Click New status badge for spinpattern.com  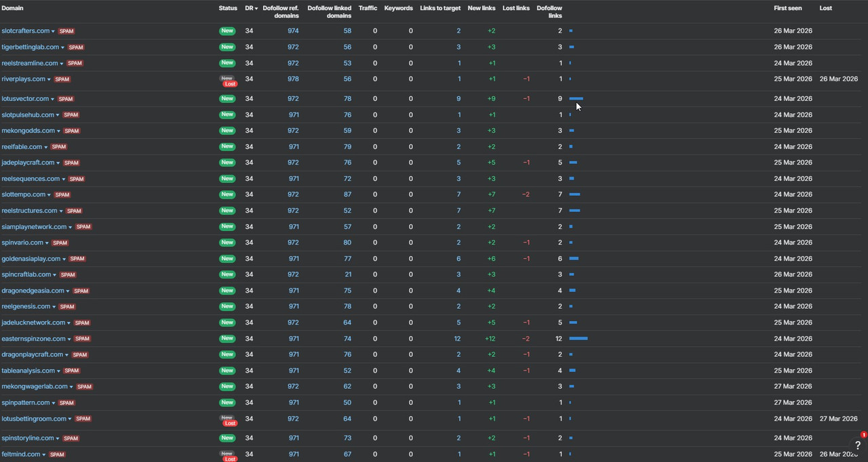tap(227, 403)
